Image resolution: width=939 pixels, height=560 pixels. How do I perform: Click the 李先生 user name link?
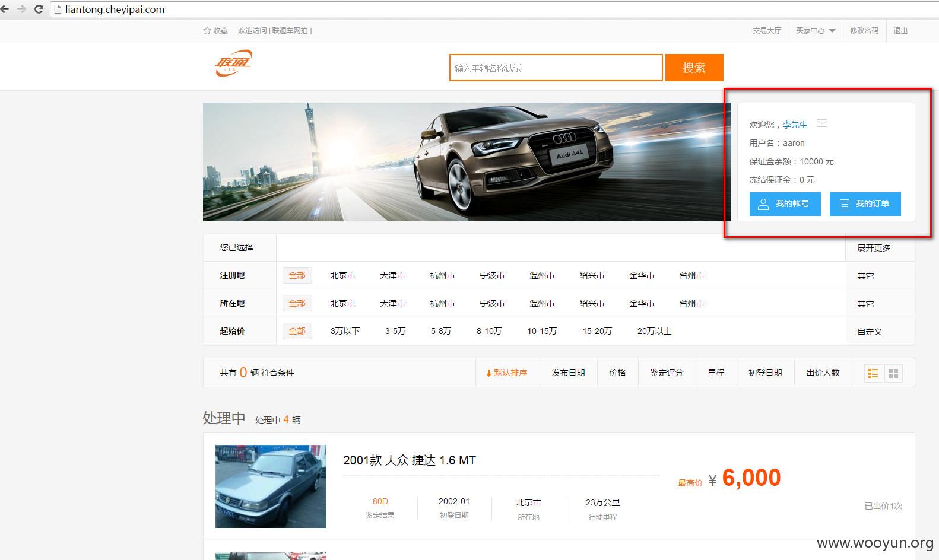tap(795, 125)
